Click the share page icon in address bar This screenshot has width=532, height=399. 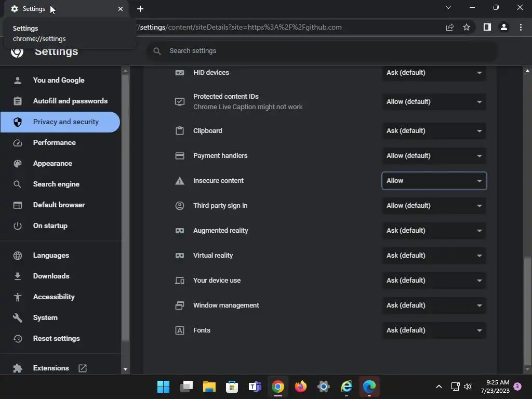click(x=450, y=27)
